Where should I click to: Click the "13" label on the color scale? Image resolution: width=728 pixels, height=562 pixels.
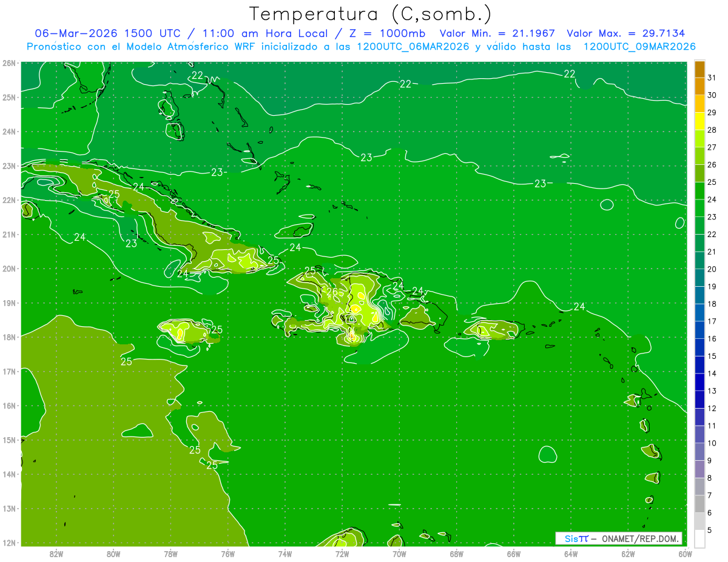(712, 391)
